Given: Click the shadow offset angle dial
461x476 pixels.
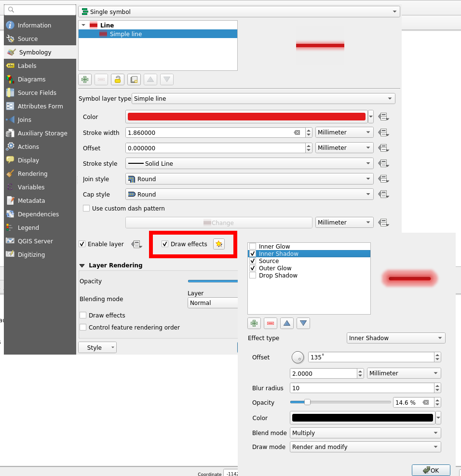Looking at the screenshot, I should click(298, 357).
